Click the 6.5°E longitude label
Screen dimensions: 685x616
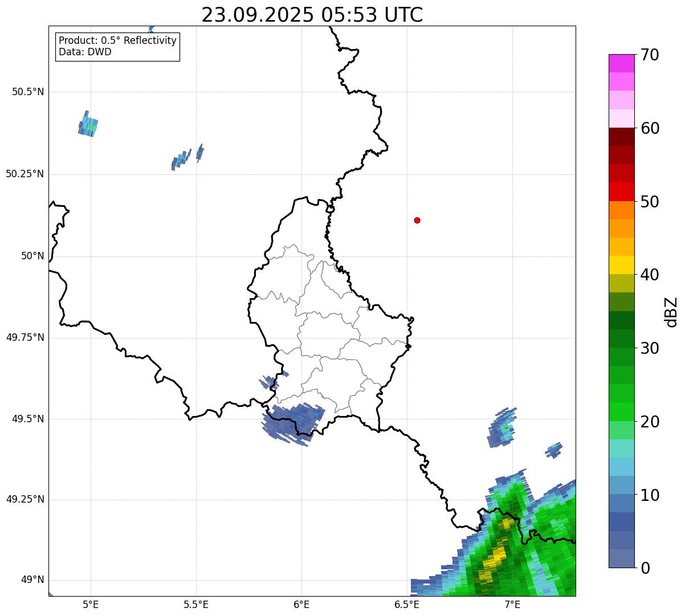(407, 604)
